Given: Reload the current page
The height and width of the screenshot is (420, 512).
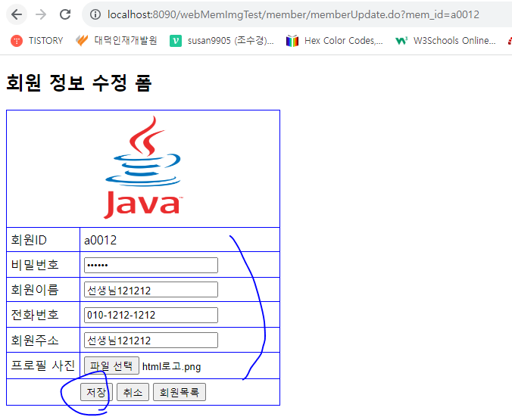Looking at the screenshot, I should [x=65, y=14].
